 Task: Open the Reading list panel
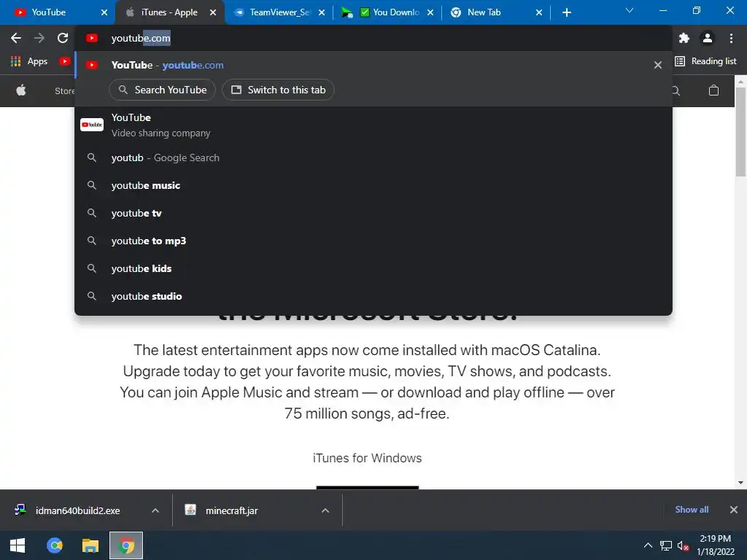[705, 61]
